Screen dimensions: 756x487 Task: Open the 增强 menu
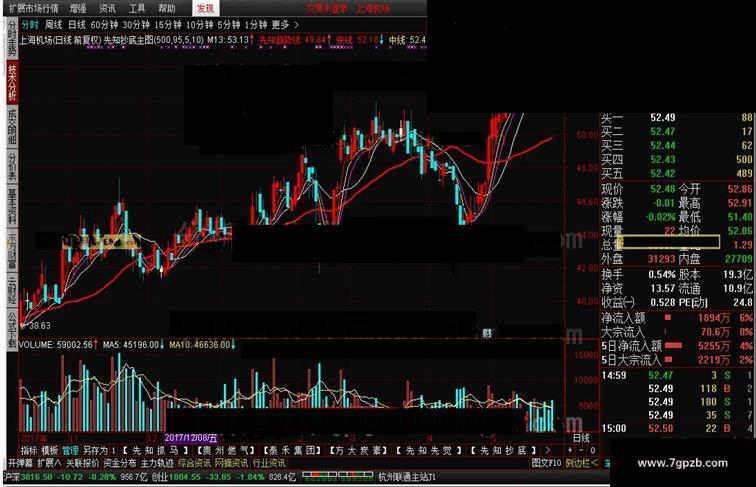tap(78, 8)
